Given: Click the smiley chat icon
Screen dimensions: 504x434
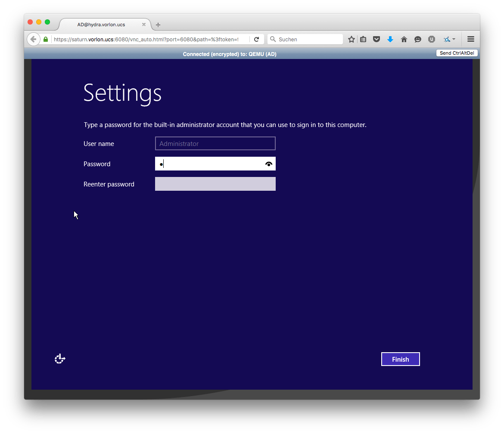Looking at the screenshot, I should (417, 39).
